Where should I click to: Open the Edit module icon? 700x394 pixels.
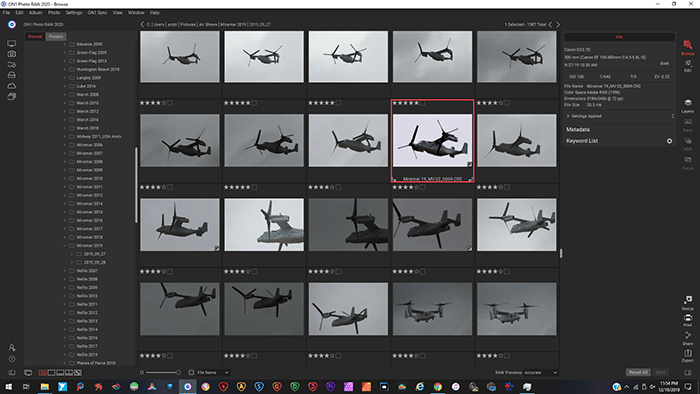(x=688, y=66)
